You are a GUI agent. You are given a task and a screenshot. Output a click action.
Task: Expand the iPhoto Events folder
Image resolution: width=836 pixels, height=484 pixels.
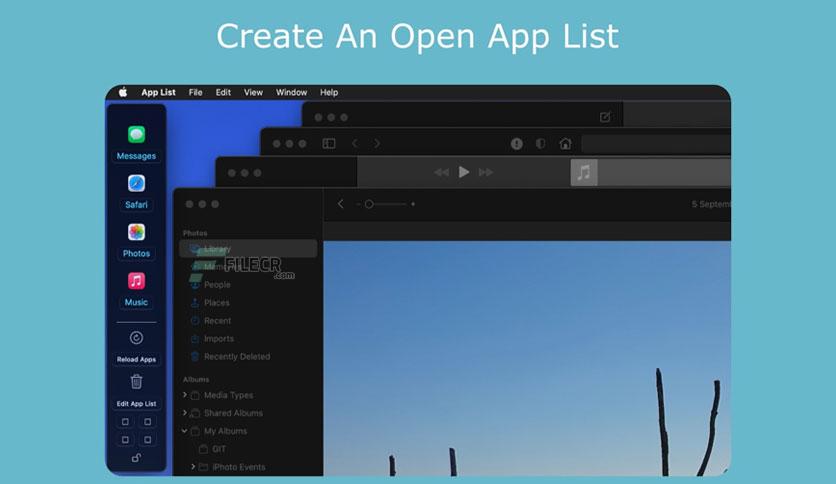[x=193, y=467]
